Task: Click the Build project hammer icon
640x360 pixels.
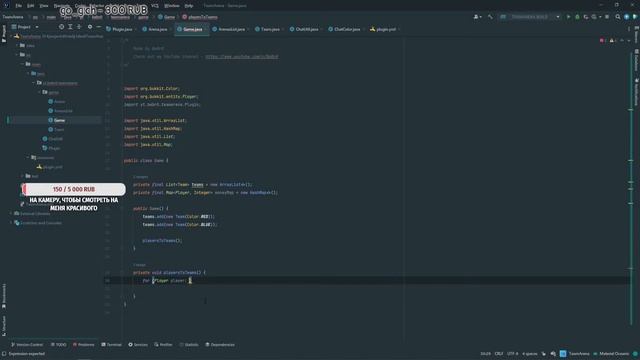Action: click(x=490, y=17)
